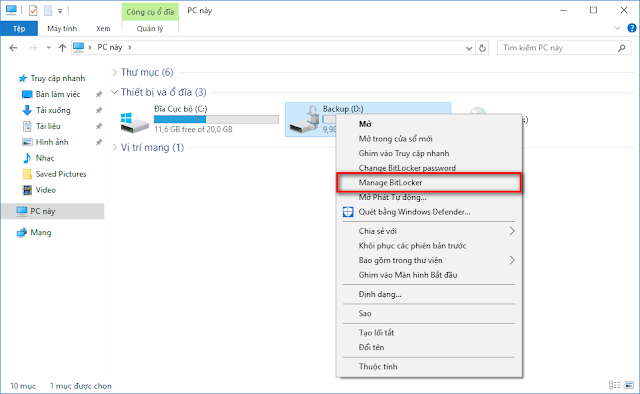640x394 pixels.
Task: Open recent locations dropdown arrow
Action: point(49,48)
